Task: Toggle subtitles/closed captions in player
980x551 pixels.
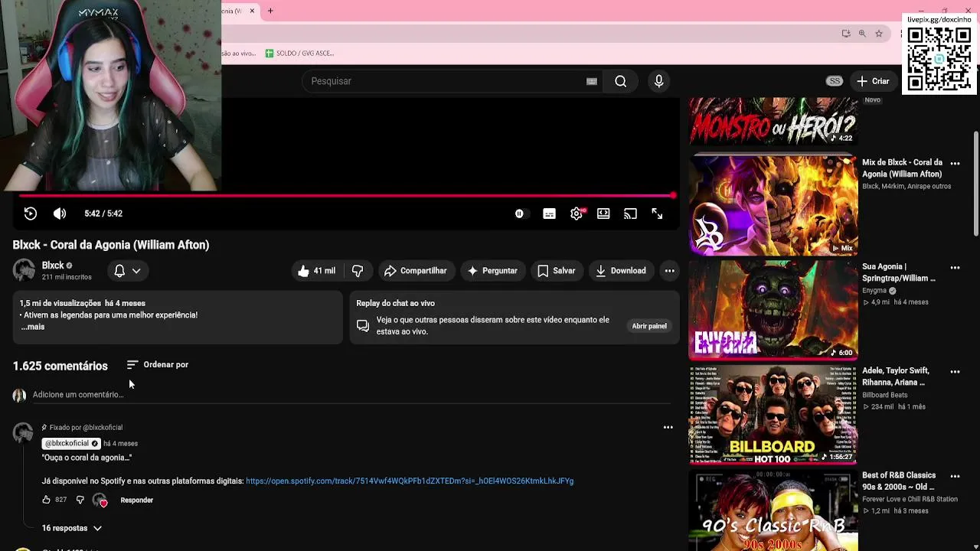Action: tap(549, 214)
